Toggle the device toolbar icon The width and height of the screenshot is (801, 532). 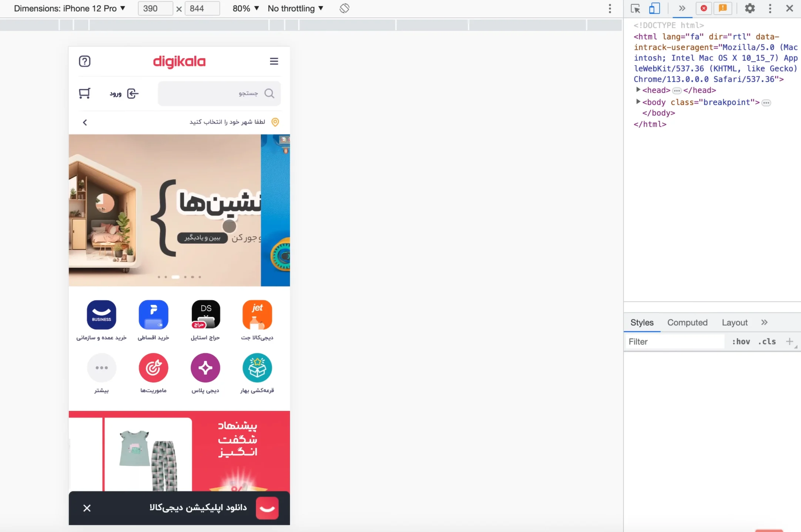pyautogui.click(x=654, y=8)
